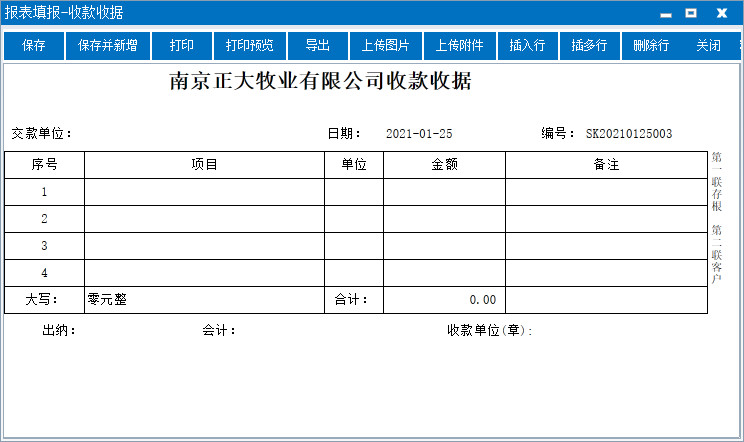Click 保存并新增 to save and add new
This screenshot has width=744, height=442.
click(x=108, y=46)
